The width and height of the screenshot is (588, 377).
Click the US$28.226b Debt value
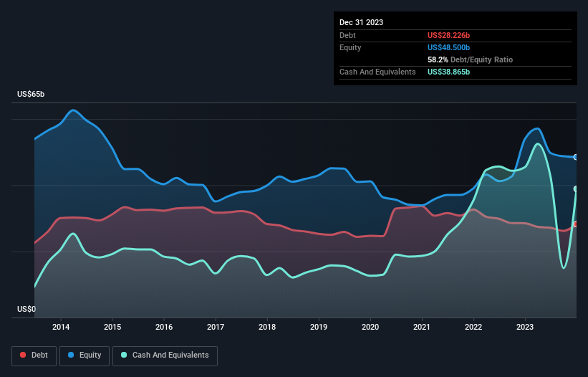click(x=448, y=35)
